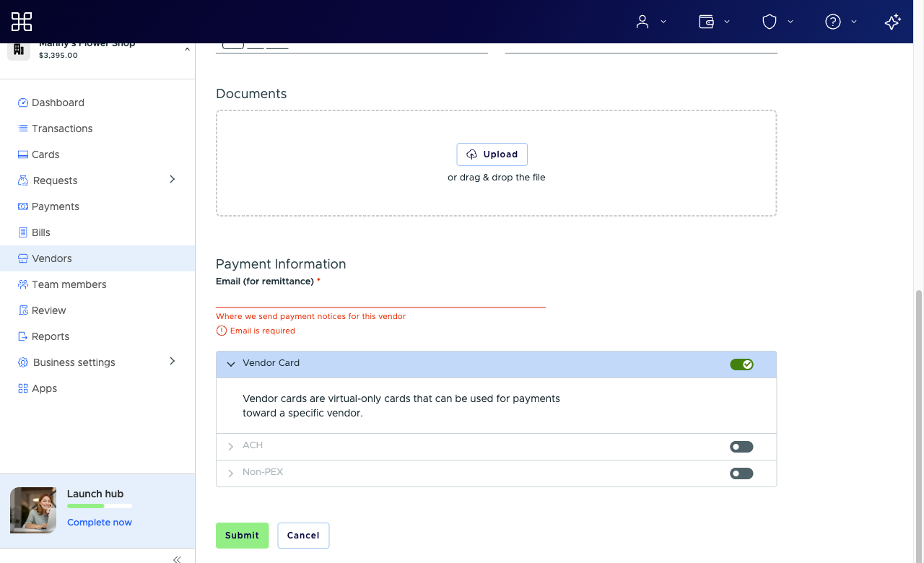Submit the vendor form
The height and width of the screenshot is (563, 924).
[x=242, y=536]
